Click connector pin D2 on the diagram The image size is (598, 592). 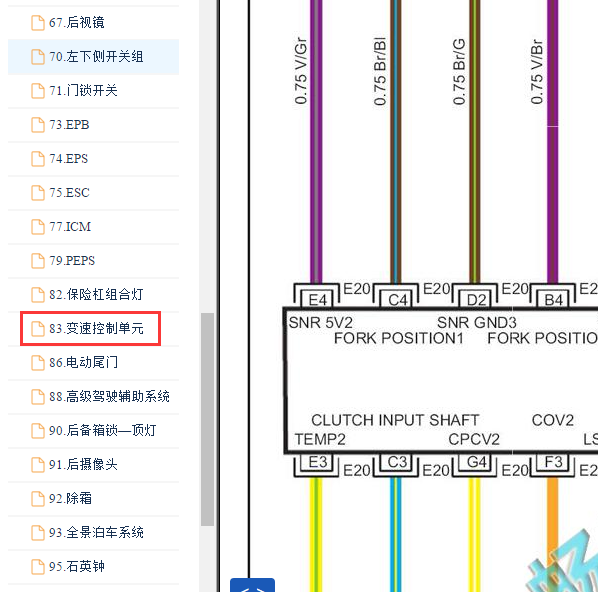476,300
